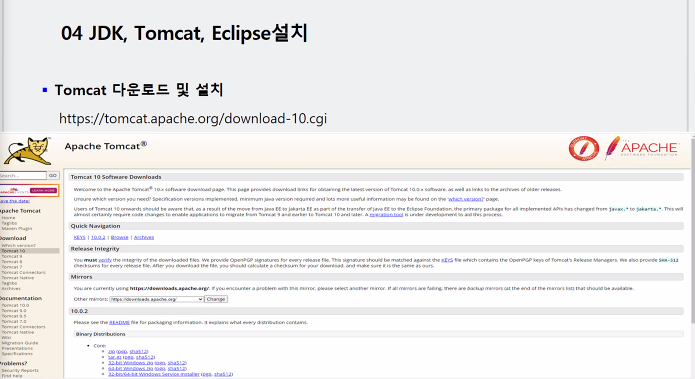This screenshot has width=695, height=379.
Task: Click the Change mirror button
Action: (216, 299)
